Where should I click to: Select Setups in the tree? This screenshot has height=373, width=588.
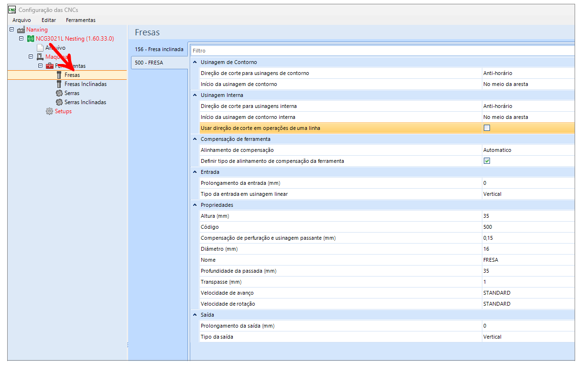(x=63, y=111)
